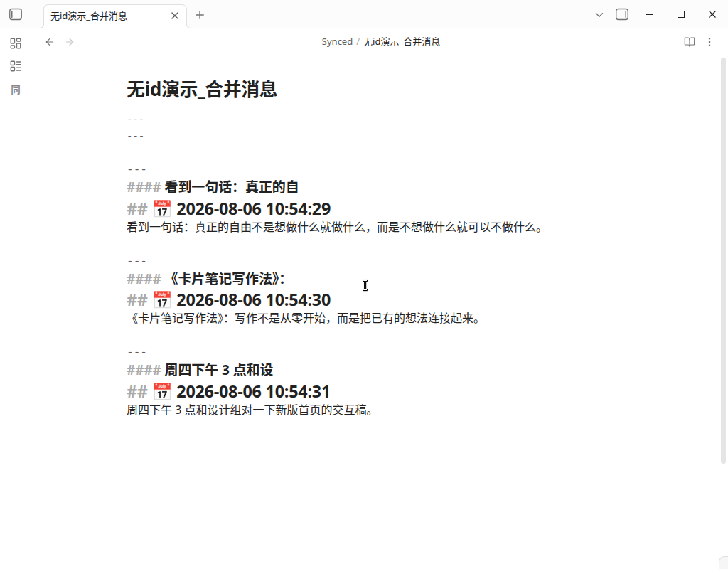Open more options via the three-dot menu
Viewport: 728px width, 569px height.
point(710,42)
